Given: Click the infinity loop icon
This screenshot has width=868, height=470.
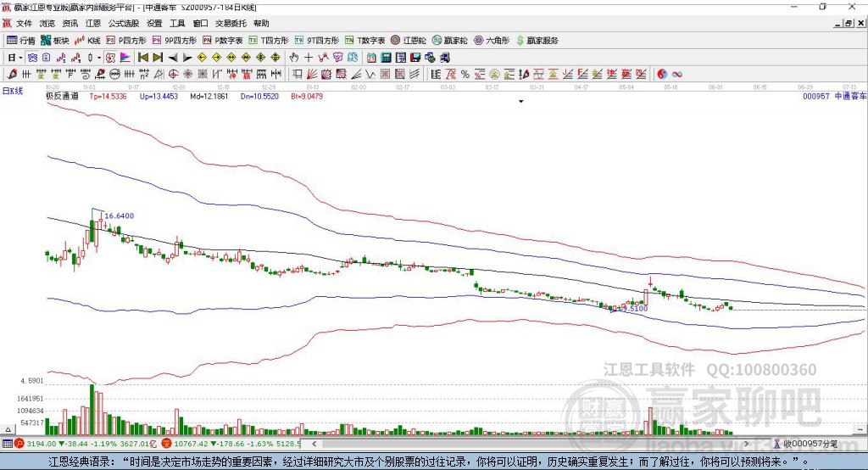Looking at the screenshot, I should [677, 75].
